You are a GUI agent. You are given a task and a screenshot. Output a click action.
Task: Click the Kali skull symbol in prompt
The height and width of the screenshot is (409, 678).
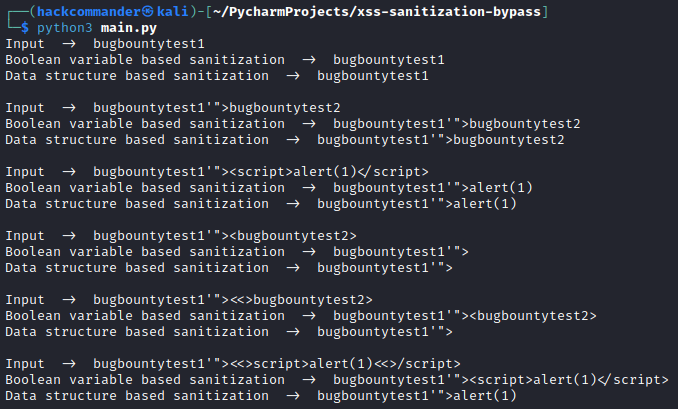tap(147, 12)
